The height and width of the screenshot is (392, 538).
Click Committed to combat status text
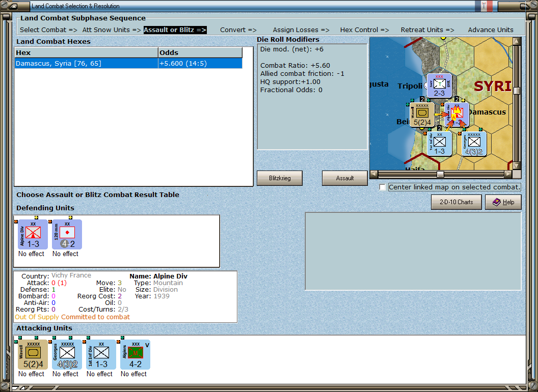point(95,317)
